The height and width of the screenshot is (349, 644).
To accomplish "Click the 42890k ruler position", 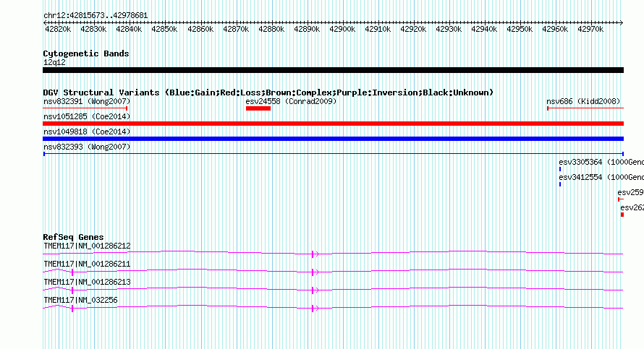I will (307, 29).
